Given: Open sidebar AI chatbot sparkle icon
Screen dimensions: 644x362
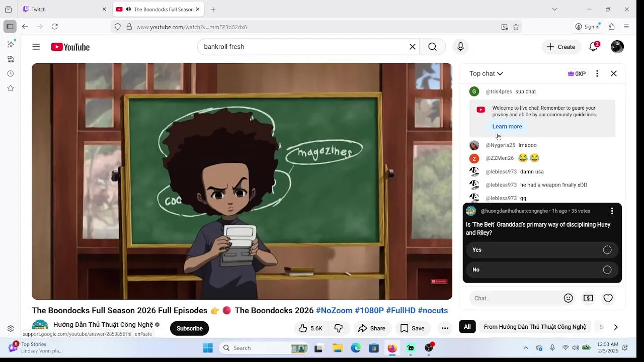Looking at the screenshot, I should coord(11,44).
